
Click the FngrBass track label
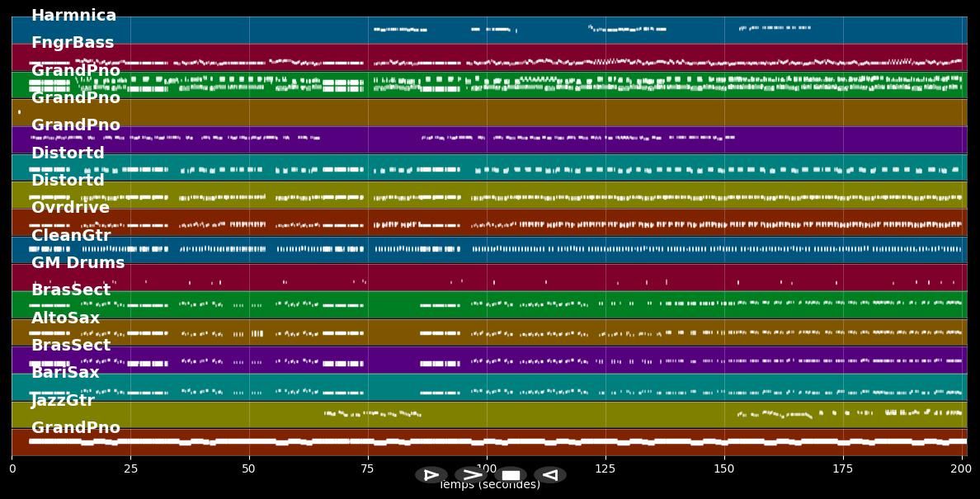pos(73,43)
